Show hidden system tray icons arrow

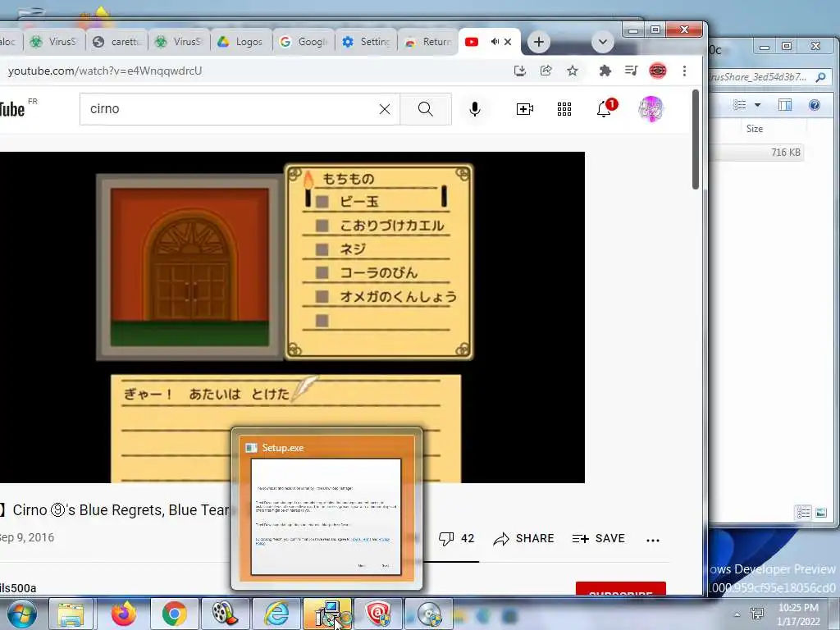(x=737, y=614)
